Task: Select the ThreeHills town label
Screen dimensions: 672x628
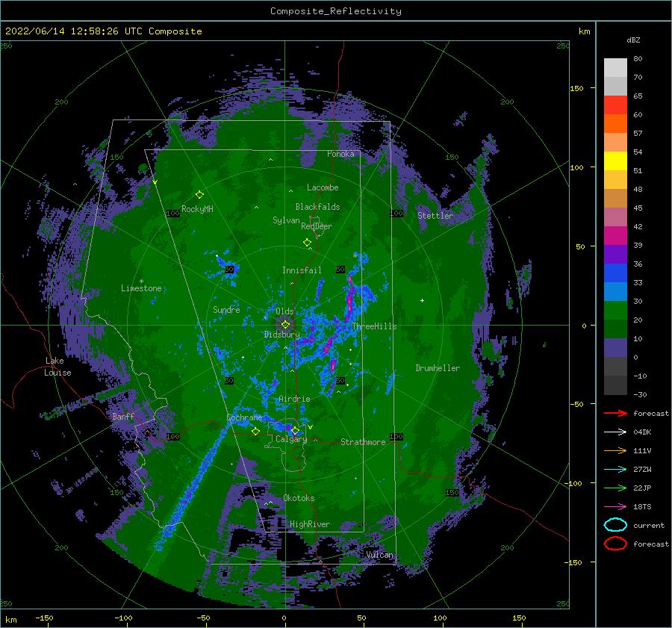Action: (x=374, y=326)
